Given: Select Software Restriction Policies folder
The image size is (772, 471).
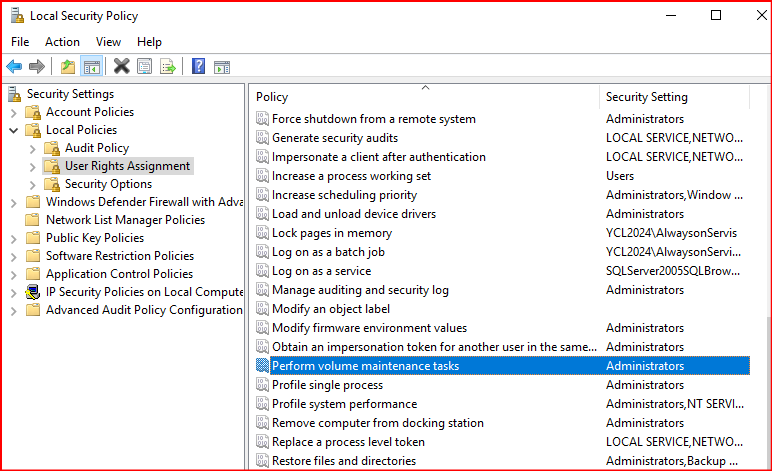Looking at the screenshot, I should tap(119, 256).
